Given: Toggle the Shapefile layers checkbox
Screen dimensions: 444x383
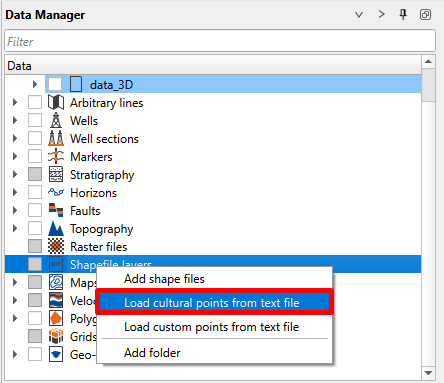Looking at the screenshot, I should (35, 264).
